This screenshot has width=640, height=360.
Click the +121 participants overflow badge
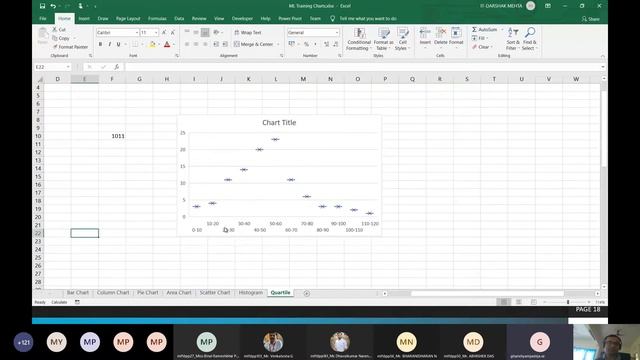pyautogui.click(x=23, y=342)
